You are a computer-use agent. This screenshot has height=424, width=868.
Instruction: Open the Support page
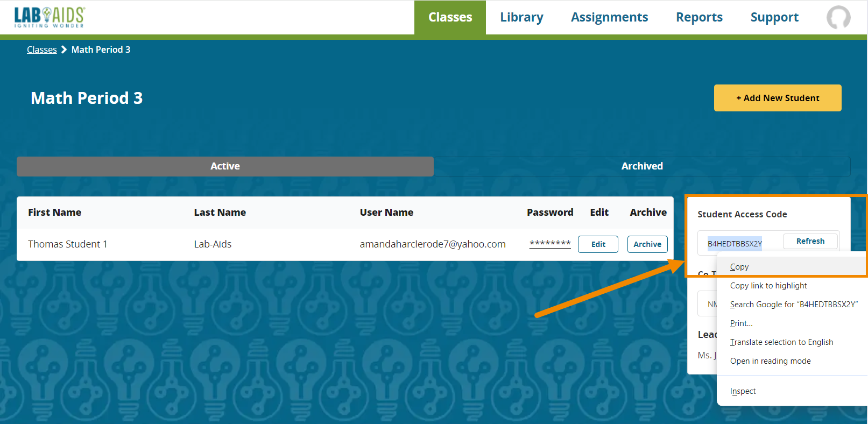tap(774, 17)
